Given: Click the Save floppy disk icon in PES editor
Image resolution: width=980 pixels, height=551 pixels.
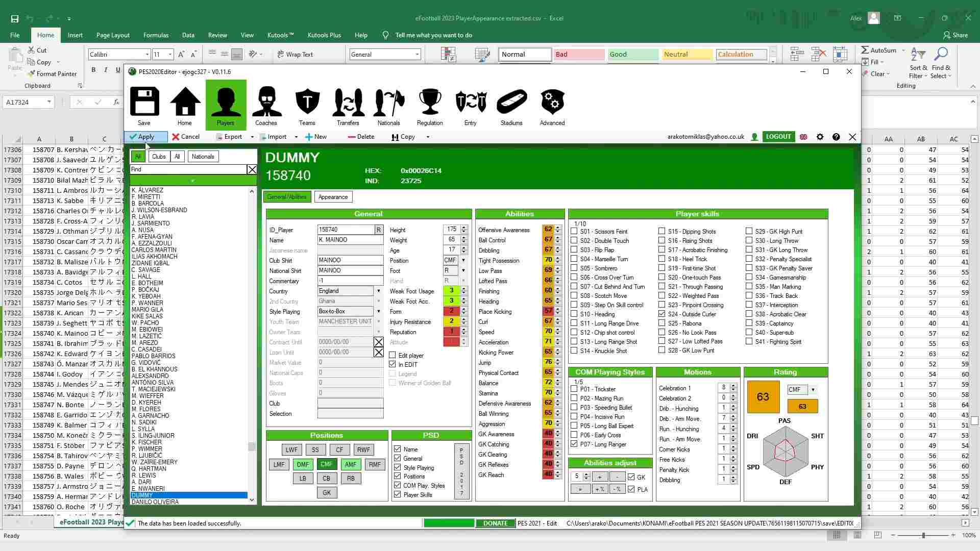Looking at the screenshot, I should pyautogui.click(x=144, y=106).
